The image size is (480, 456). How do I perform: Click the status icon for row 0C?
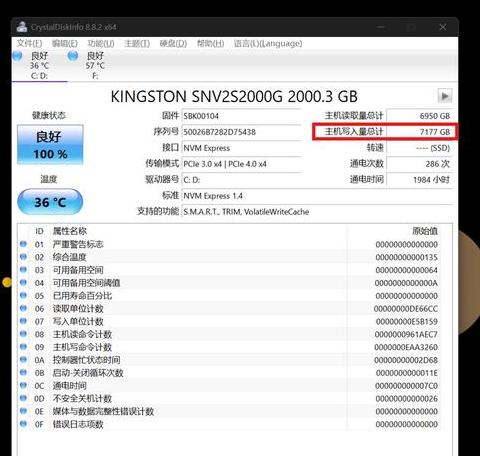(23, 385)
